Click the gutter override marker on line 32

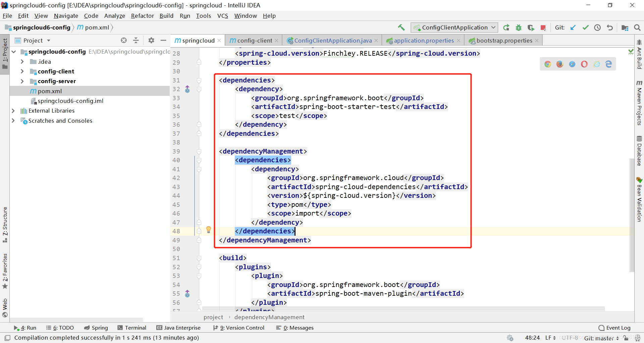pos(187,89)
